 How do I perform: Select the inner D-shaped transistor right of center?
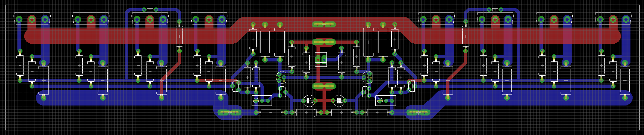pos(366,92)
